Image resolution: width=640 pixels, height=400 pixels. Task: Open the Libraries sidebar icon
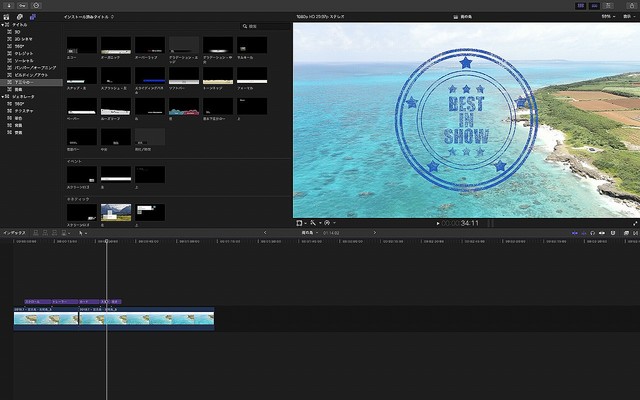tap(7, 17)
